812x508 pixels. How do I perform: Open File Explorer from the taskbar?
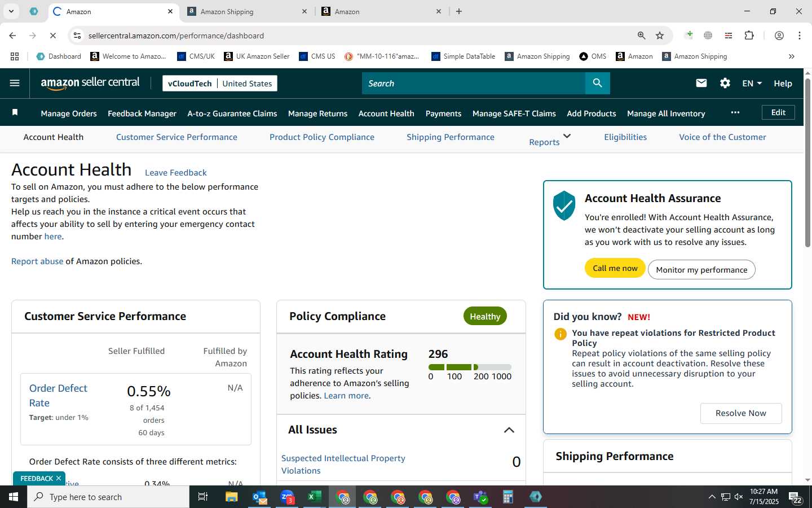point(232,497)
